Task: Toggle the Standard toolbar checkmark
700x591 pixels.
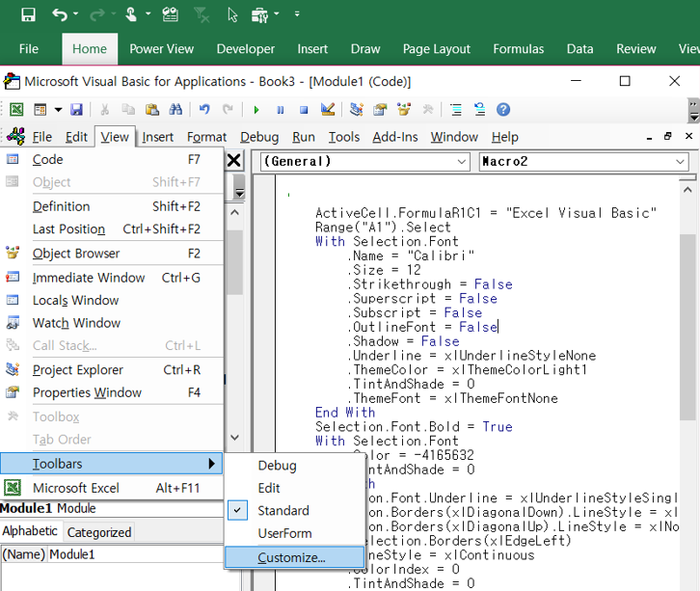Action: pos(283,511)
